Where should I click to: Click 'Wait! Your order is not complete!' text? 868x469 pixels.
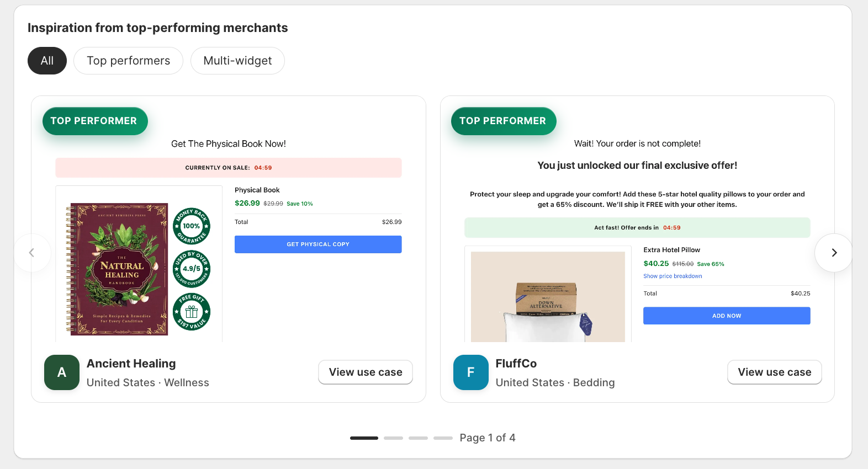tap(637, 144)
